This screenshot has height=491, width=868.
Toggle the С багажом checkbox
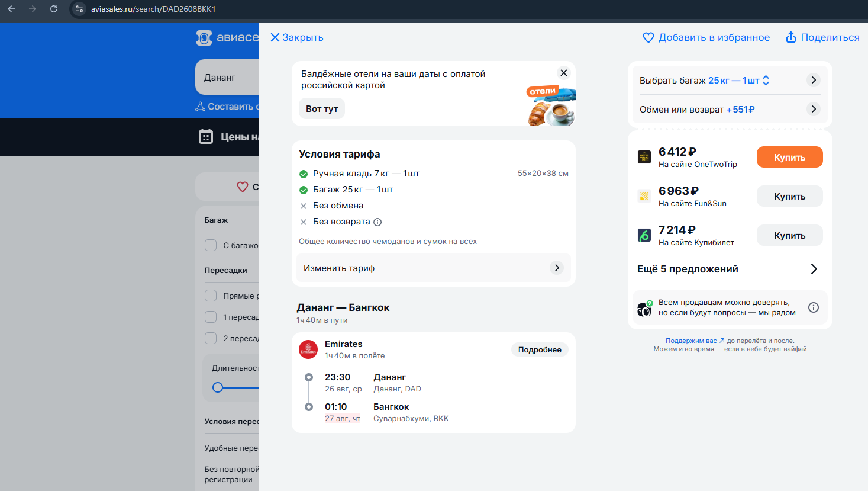tap(211, 245)
